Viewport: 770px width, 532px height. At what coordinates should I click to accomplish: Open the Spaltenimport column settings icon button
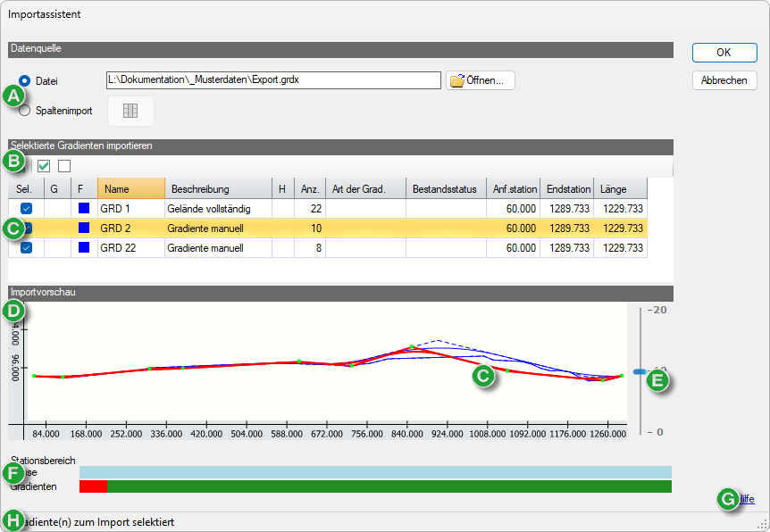[130, 111]
